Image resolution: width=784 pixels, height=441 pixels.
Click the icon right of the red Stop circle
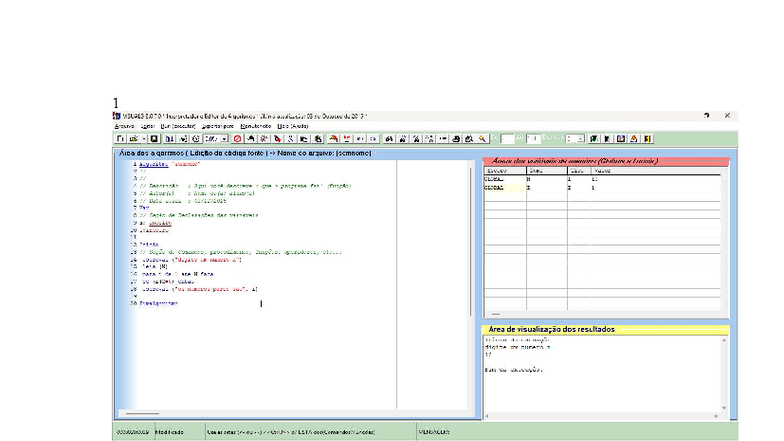coord(250,138)
